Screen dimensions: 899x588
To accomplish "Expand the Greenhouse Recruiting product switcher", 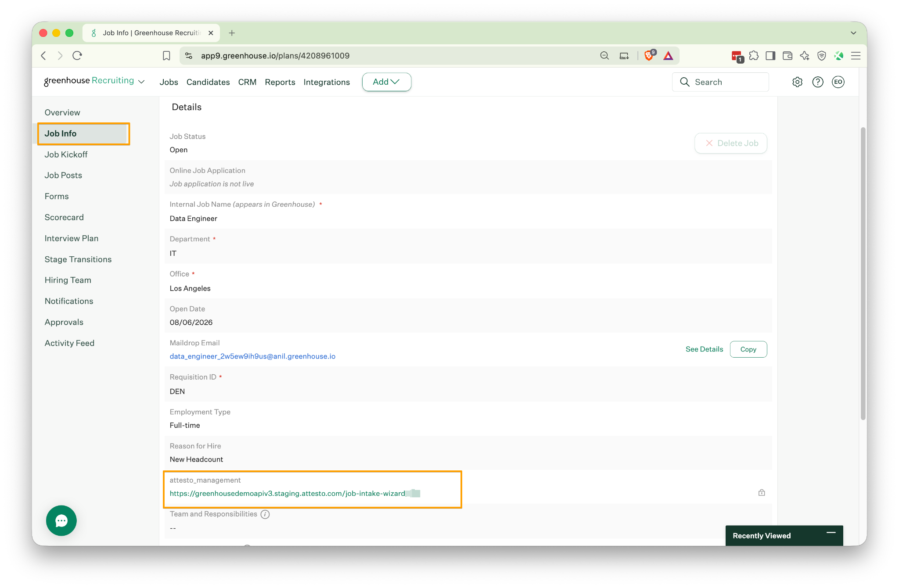I will click(141, 82).
